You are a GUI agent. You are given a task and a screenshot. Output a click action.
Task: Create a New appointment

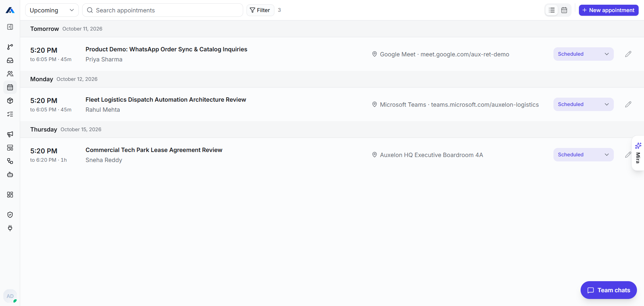[608, 10]
